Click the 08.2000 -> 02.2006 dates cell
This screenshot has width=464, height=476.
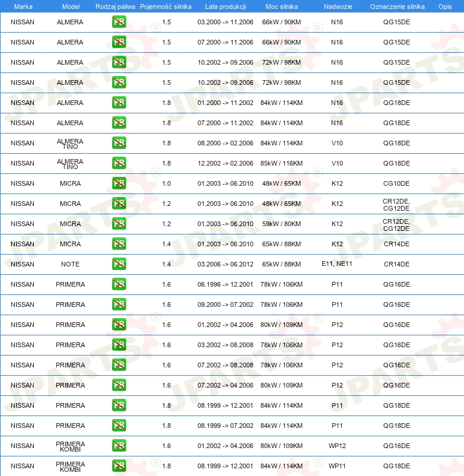(225, 143)
